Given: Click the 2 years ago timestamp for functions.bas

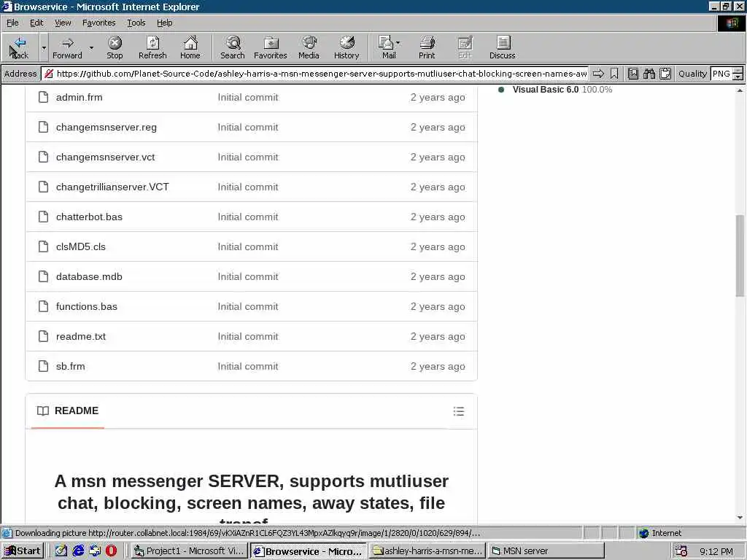Looking at the screenshot, I should point(438,307).
